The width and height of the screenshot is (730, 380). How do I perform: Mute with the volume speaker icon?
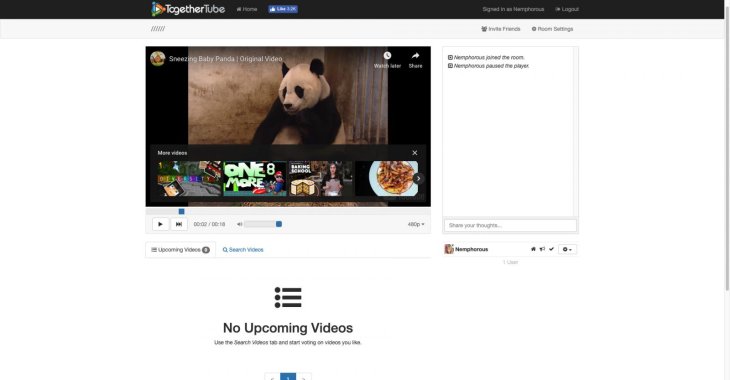point(239,224)
